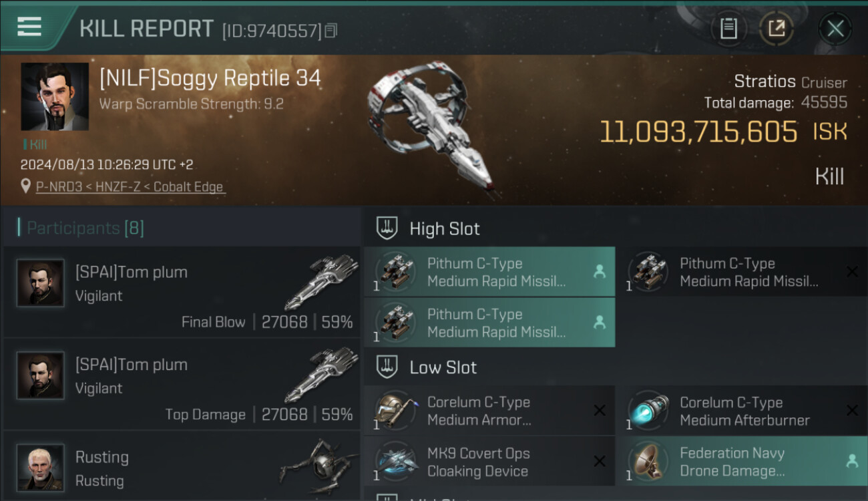Click Rusting's pilot portrait
The width and height of the screenshot is (868, 501).
[41, 467]
